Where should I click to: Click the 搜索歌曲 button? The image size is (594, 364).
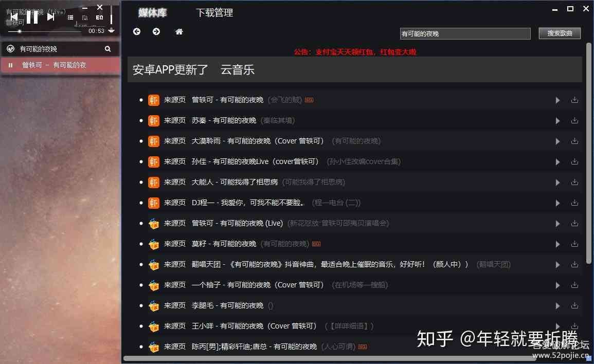[x=560, y=33]
